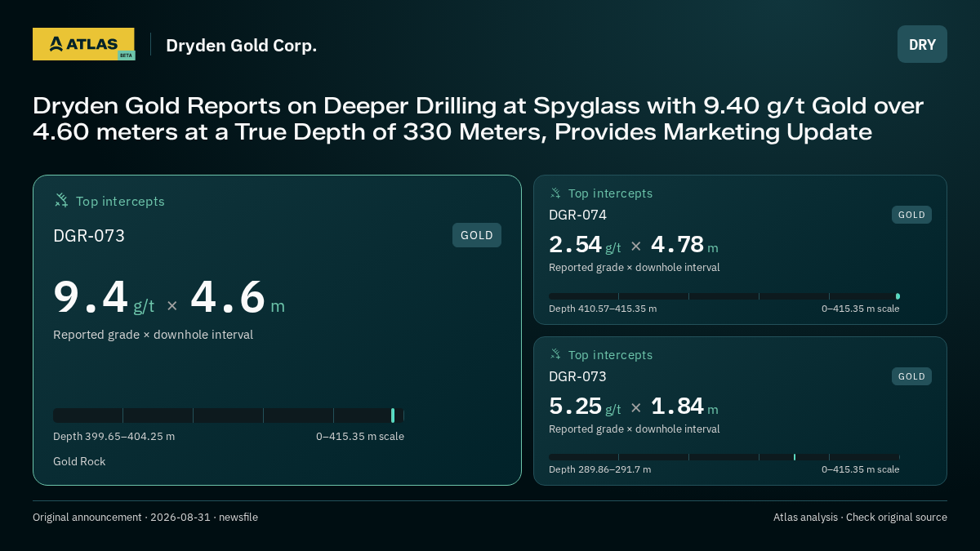Click the Top intercepts label in the DGR-074 card

pos(611,193)
